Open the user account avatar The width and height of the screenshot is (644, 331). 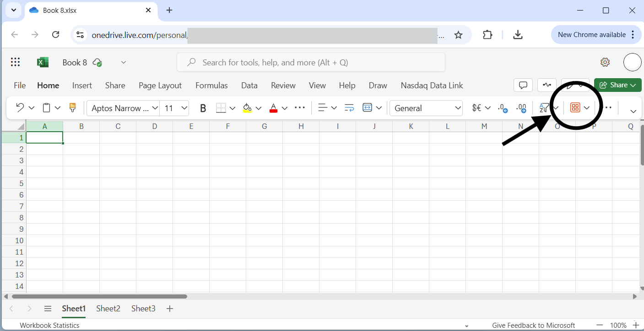point(632,62)
